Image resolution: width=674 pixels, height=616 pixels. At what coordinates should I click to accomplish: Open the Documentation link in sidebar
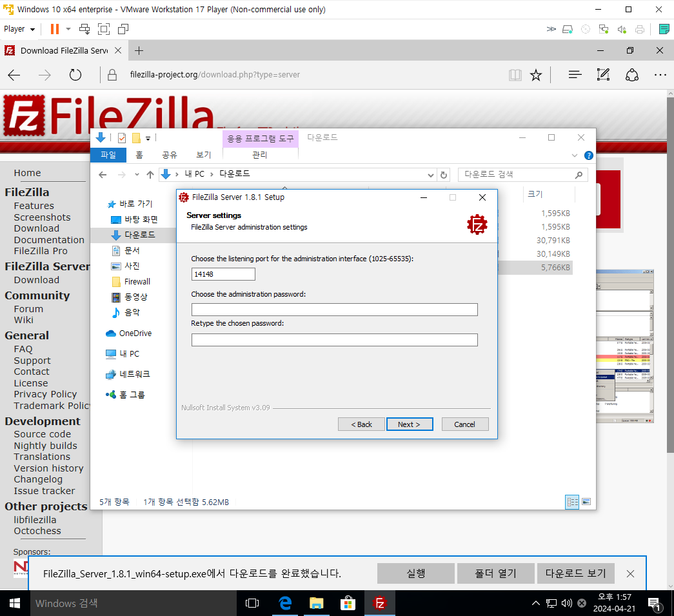[x=48, y=240]
